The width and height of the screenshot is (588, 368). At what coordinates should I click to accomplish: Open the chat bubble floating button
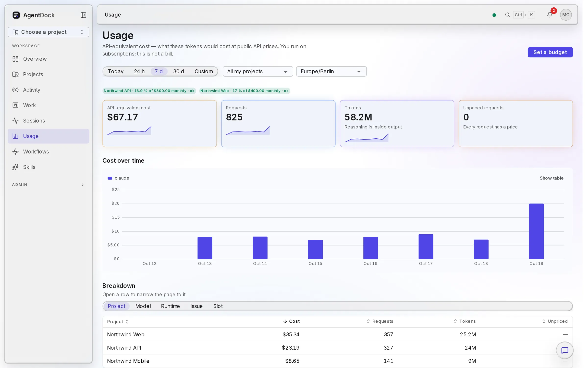pyautogui.click(x=564, y=350)
